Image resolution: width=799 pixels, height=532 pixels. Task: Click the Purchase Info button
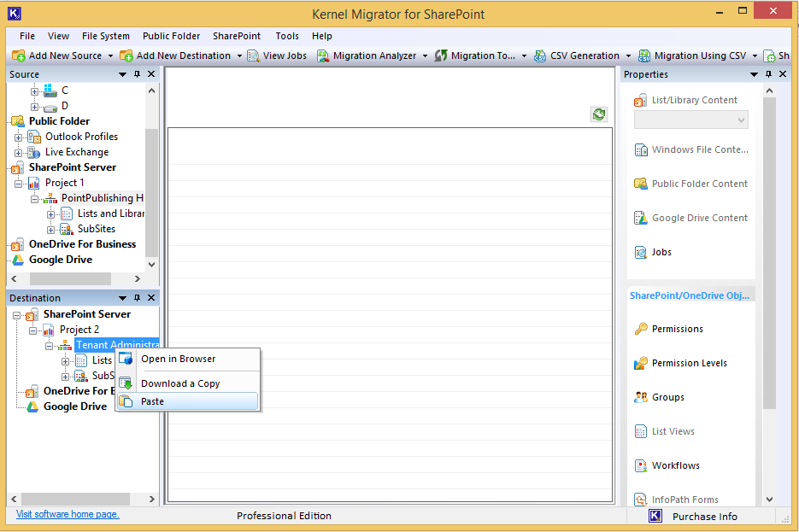click(704, 516)
